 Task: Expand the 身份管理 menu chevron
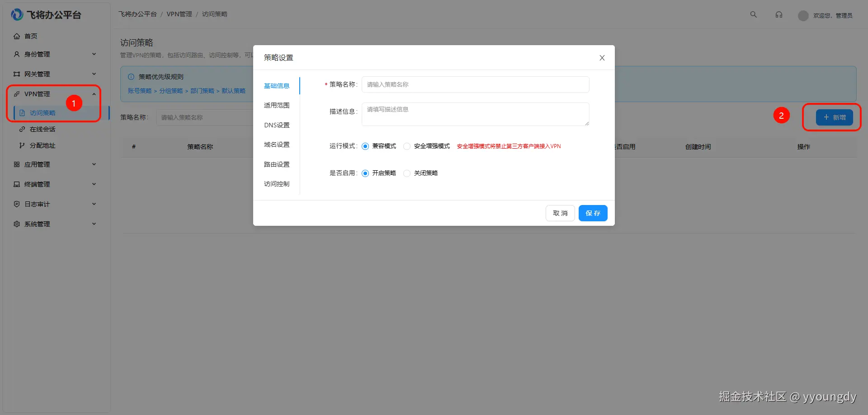click(94, 54)
